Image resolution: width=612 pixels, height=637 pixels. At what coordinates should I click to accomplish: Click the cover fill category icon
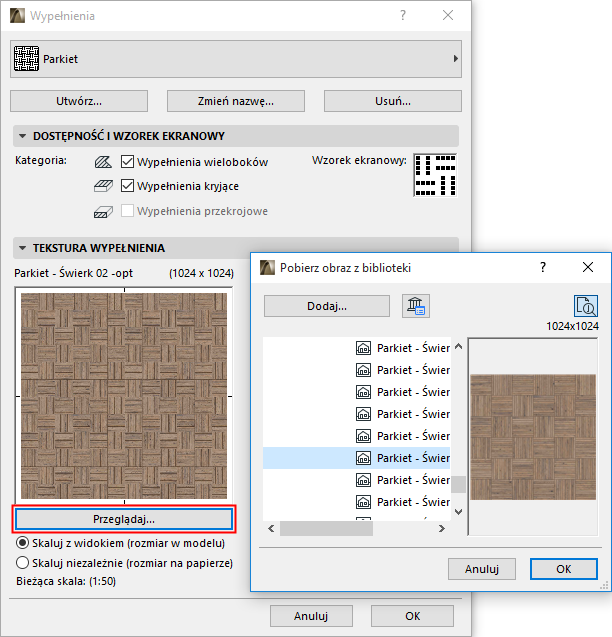103,186
